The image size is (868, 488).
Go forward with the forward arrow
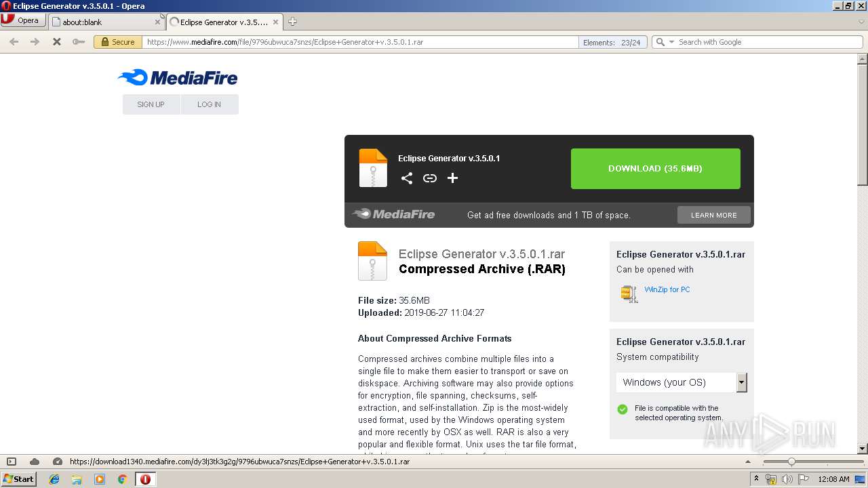pos(35,42)
